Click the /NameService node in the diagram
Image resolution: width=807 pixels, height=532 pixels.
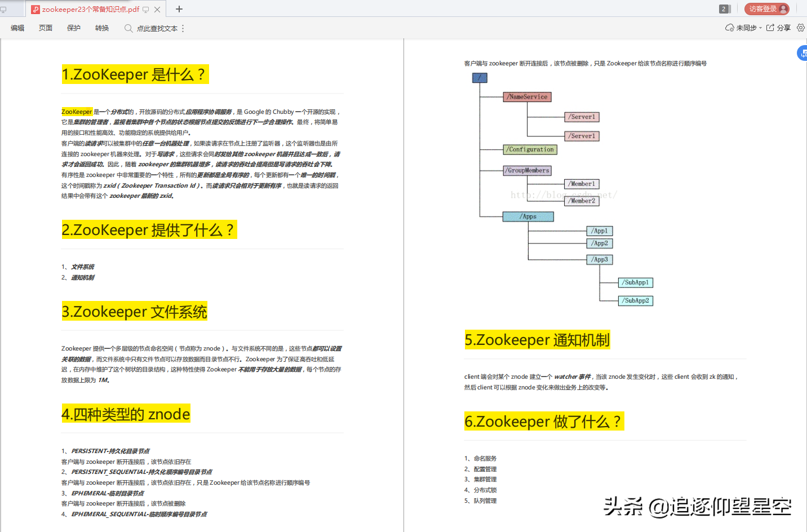click(x=527, y=97)
